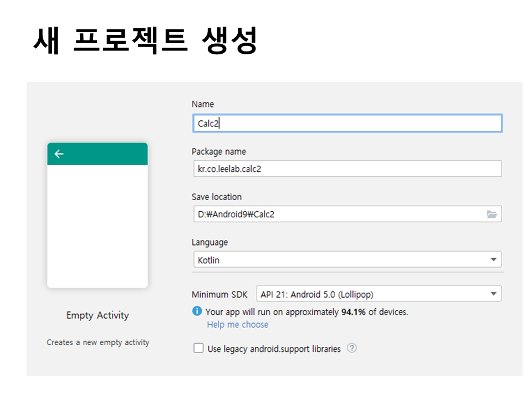Screen dimensions: 532x399
Task: Enable the Use legacy android.support libraries checkbox
Action: tap(198, 349)
